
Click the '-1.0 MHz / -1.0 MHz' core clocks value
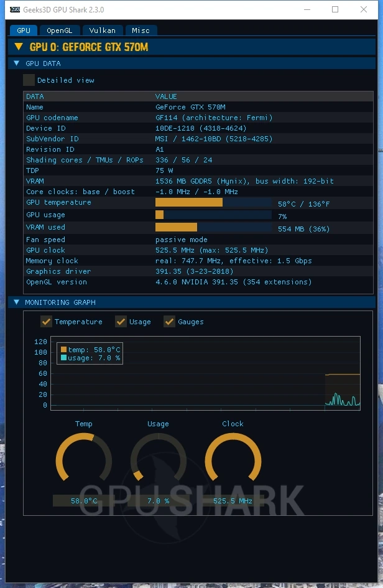(196, 192)
